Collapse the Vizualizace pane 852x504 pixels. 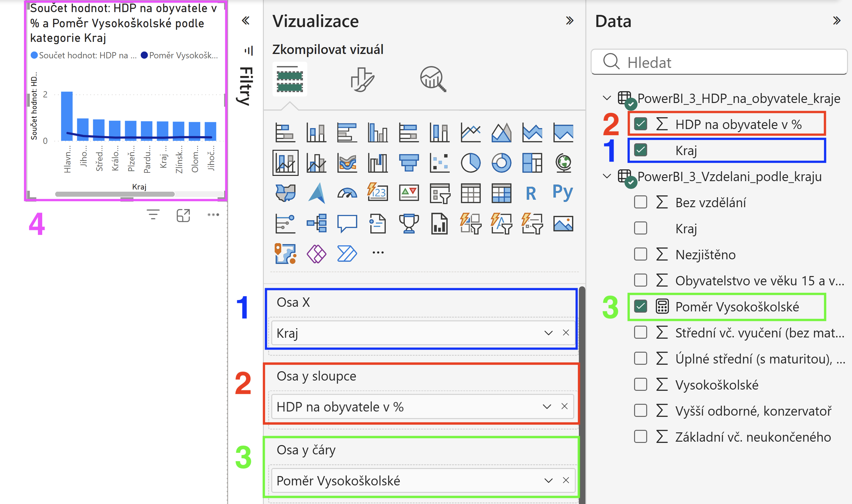click(x=570, y=21)
